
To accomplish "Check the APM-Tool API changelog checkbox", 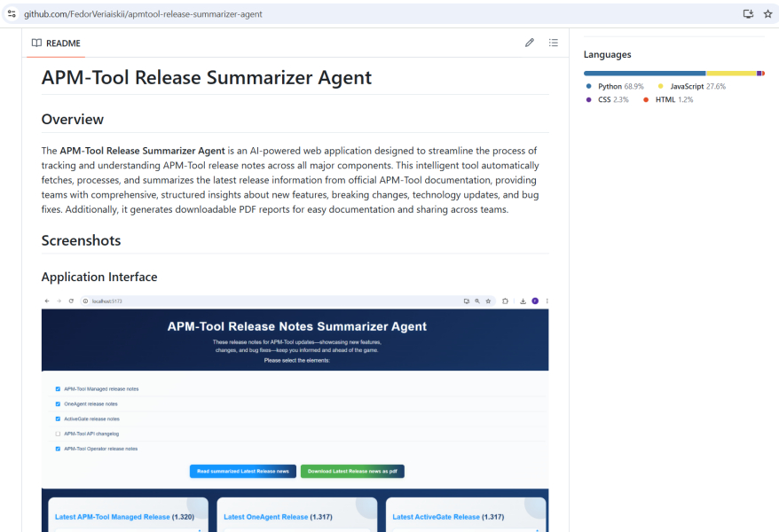I will pyautogui.click(x=58, y=434).
